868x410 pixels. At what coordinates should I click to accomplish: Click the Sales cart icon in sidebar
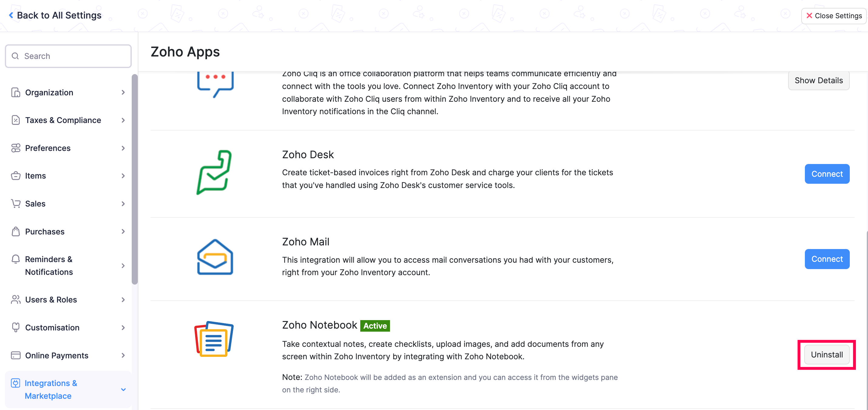[15, 203]
